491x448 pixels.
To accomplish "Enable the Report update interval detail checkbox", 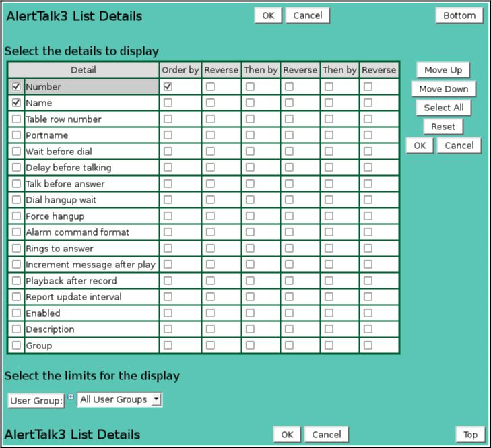I will (16, 296).
